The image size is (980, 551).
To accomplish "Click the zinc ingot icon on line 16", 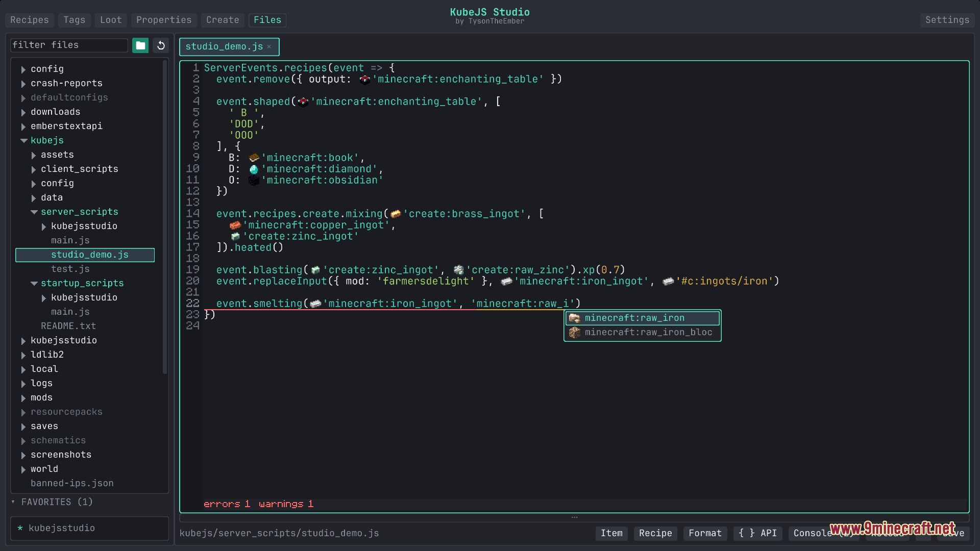I will click(235, 236).
